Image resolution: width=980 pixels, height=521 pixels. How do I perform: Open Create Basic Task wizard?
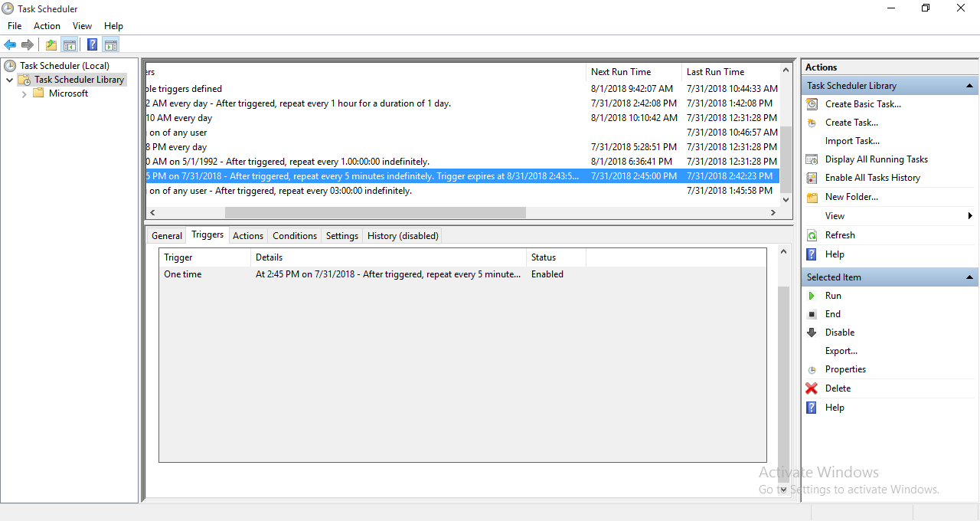[863, 103]
